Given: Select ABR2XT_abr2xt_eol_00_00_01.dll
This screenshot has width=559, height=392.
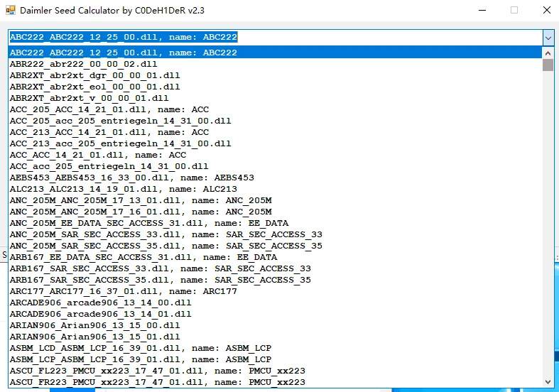Looking at the screenshot, I should 275,87.
